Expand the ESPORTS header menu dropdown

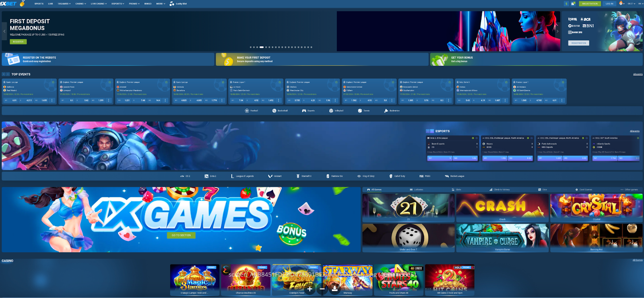(x=118, y=4)
